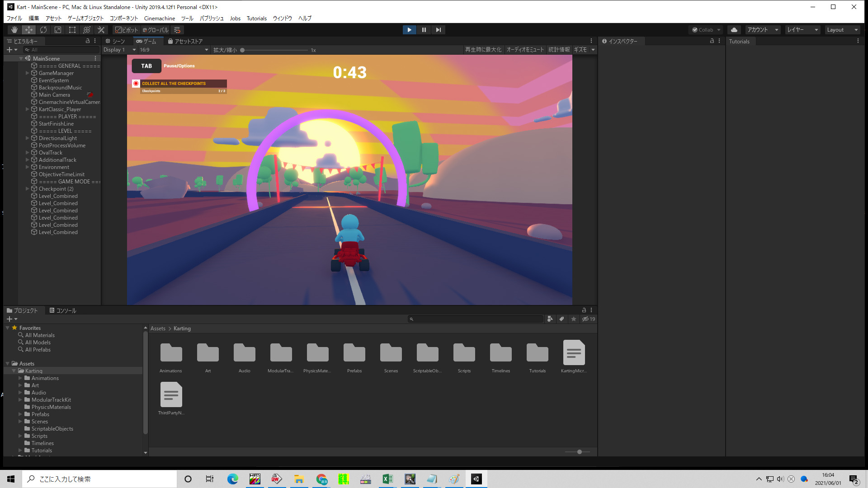Image resolution: width=868 pixels, height=488 pixels.
Task: Lock the Project panel
Action: 584,310
